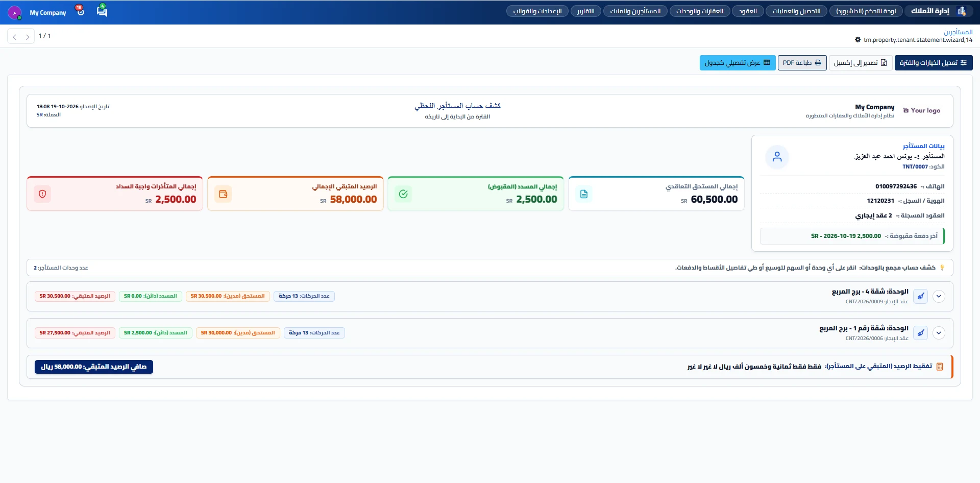The height and width of the screenshot is (483, 980).
Task: Click the calculator icon beside تفقيط الرصيد
Action: [940, 367]
